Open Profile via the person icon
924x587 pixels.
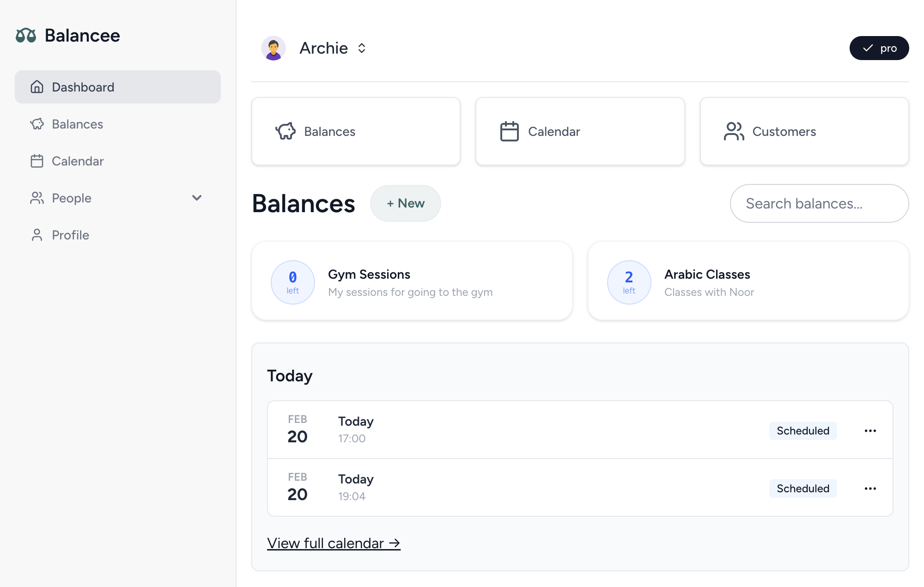(x=37, y=235)
